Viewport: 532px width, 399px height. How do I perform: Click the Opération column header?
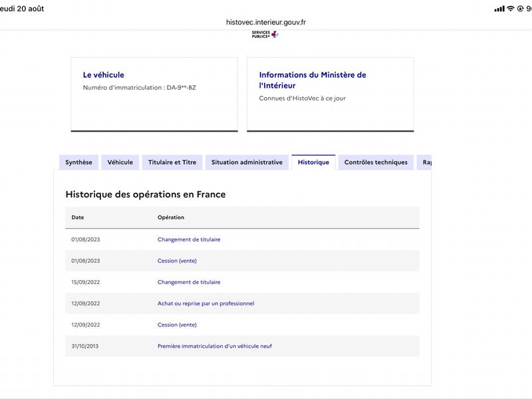(x=171, y=217)
